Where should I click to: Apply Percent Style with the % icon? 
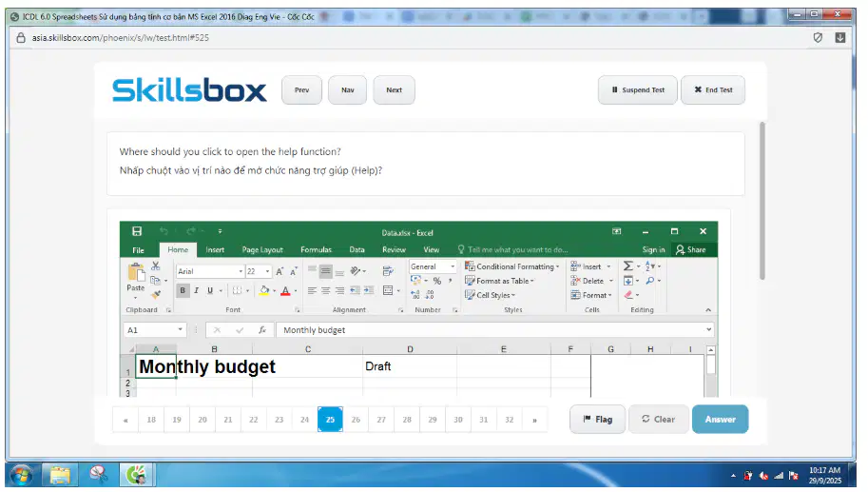click(x=437, y=281)
